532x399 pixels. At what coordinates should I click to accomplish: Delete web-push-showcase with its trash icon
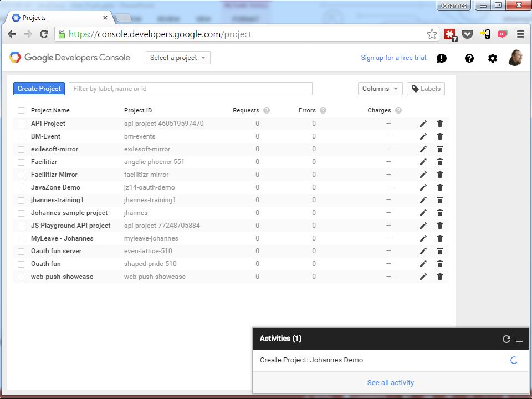point(439,277)
